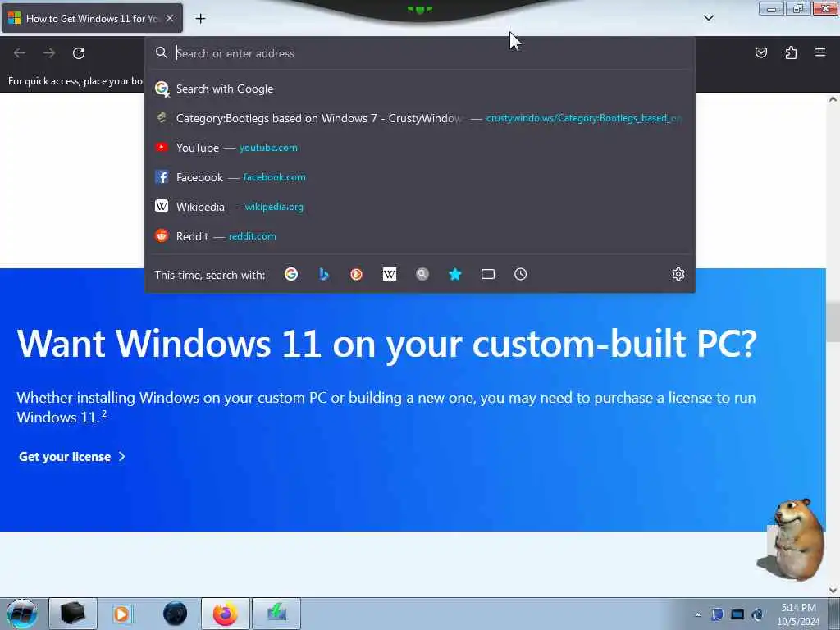Click the browser forward arrow
The height and width of the screenshot is (630, 840).
[x=49, y=53]
